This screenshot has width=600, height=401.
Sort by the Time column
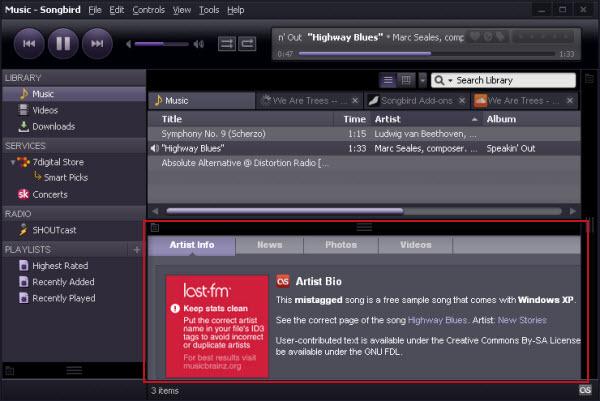352,119
